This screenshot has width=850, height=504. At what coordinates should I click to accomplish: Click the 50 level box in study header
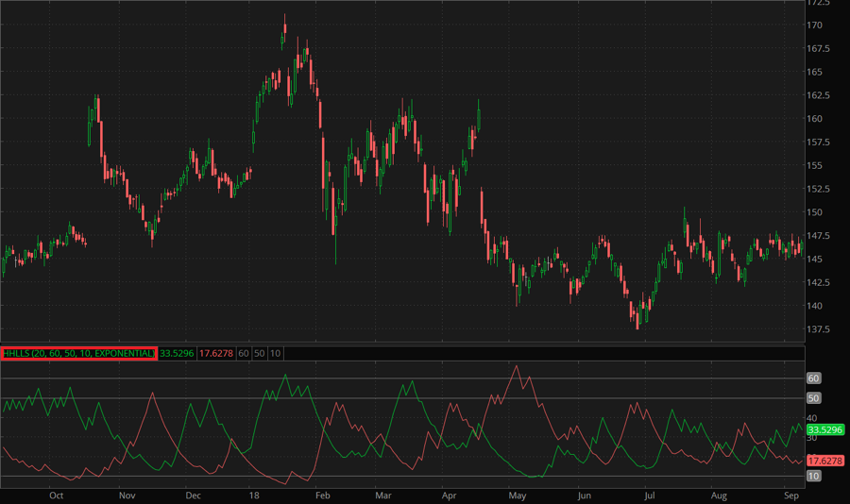click(x=259, y=353)
